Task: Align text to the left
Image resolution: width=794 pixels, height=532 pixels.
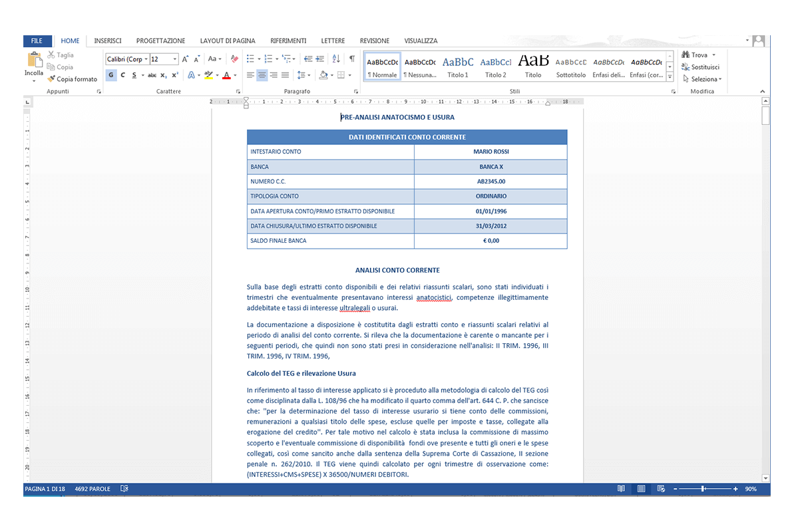Action: click(x=250, y=75)
